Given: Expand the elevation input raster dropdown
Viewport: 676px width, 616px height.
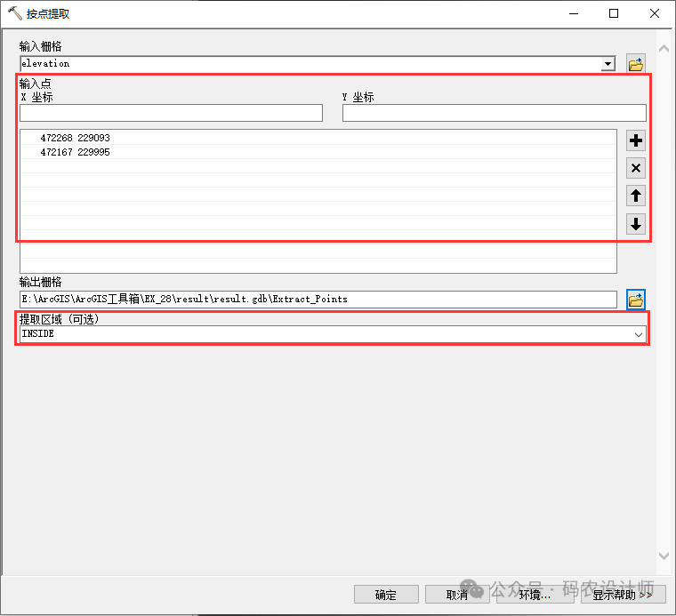Looking at the screenshot, I should click(608, 64).
